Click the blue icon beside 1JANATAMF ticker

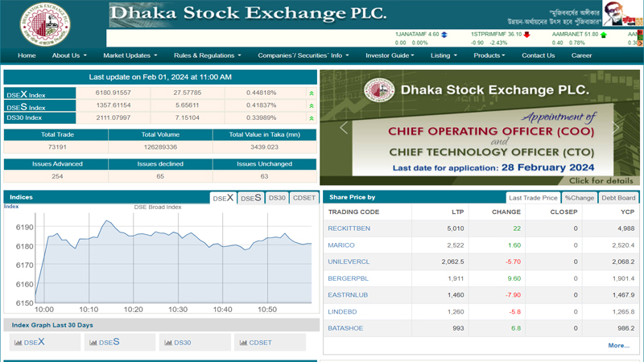[444, 35]
